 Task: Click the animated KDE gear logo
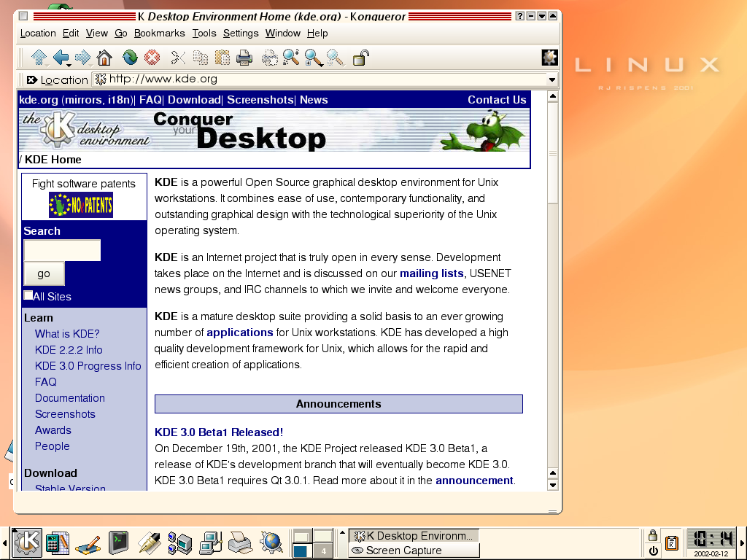[x=550, y=58]
